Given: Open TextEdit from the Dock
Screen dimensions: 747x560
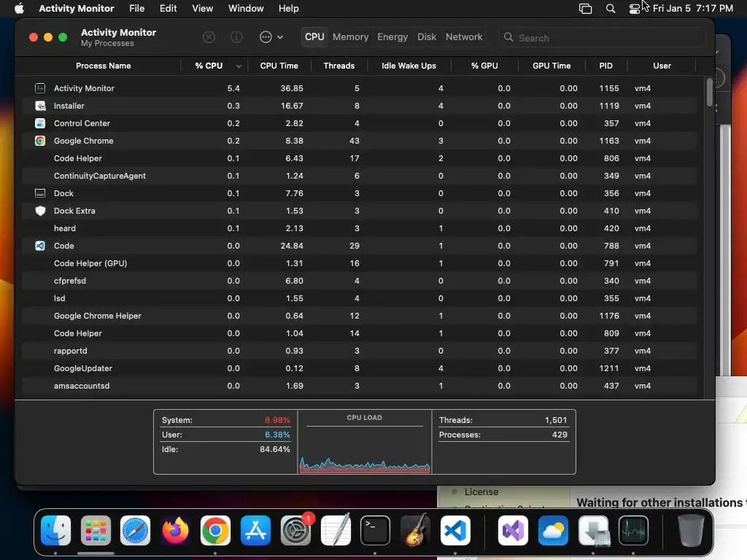Looking at the screenshot, I should point(336,530).
